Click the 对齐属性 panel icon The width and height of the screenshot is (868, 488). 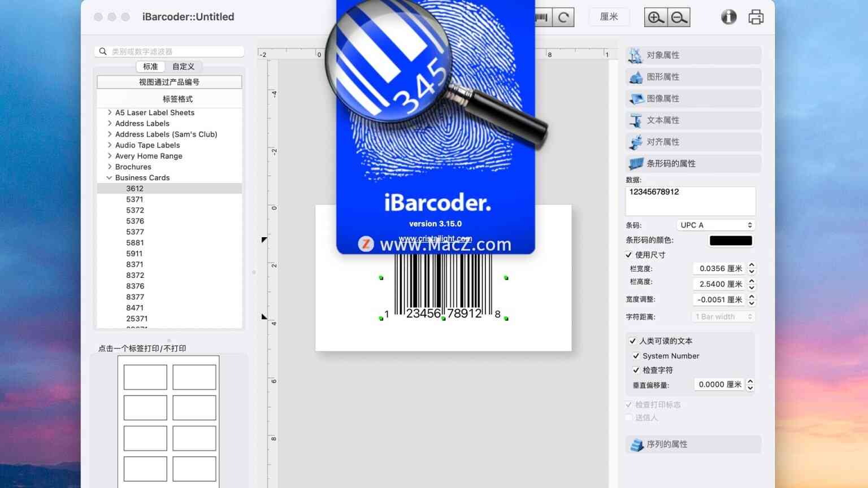click(x=636, y=142)
